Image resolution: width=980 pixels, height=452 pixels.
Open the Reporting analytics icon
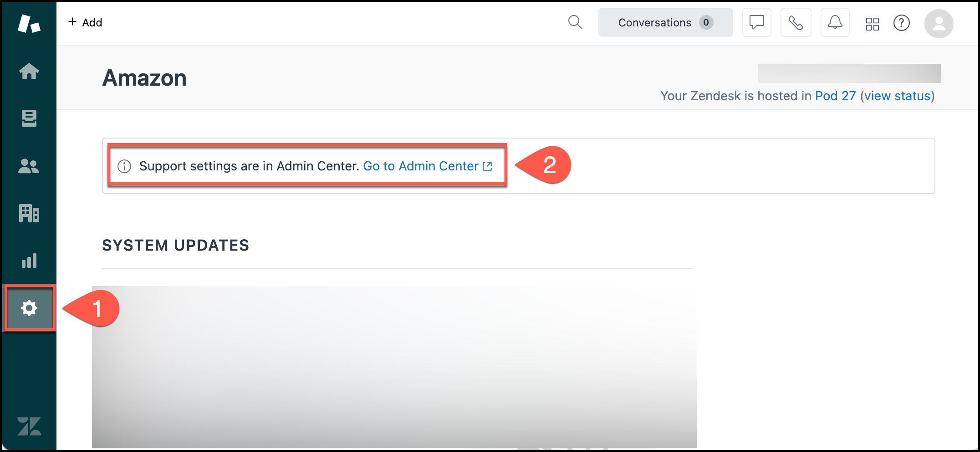29,261
